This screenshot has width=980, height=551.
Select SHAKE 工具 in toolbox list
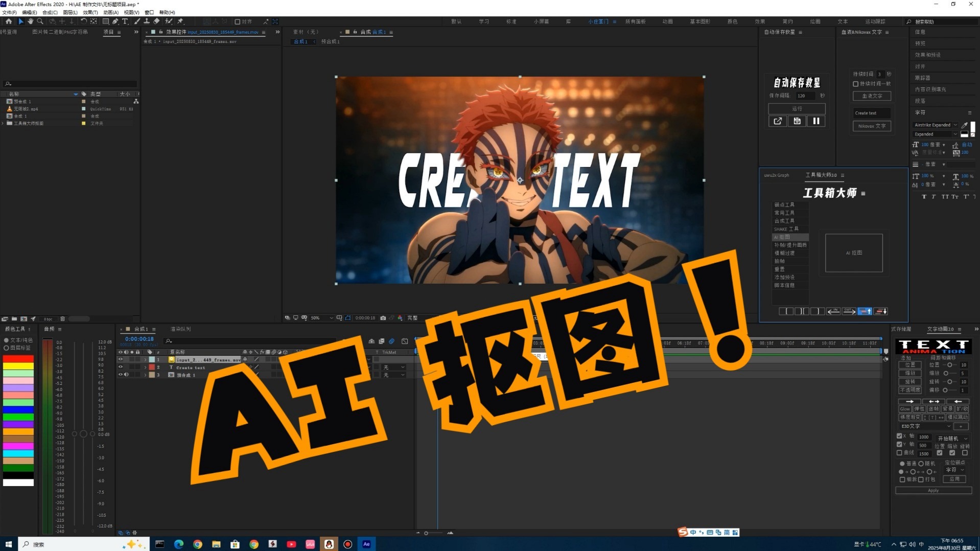click(x=790, y=229)
